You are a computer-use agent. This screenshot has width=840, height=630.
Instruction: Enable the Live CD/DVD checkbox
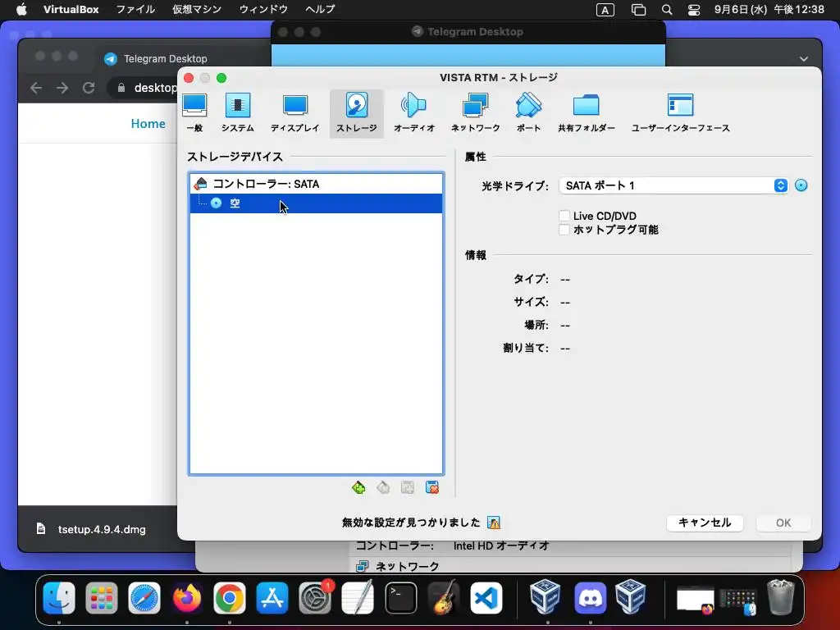point(564,216)
